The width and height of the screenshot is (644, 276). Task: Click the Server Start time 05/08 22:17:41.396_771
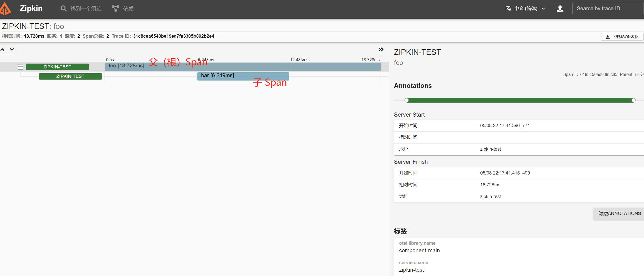pos(505,126)
